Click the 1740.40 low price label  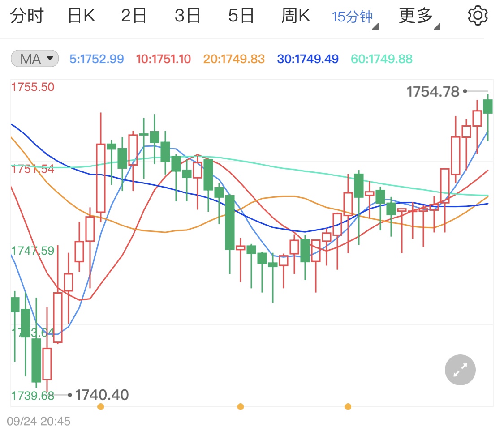(x=102, y=395)
